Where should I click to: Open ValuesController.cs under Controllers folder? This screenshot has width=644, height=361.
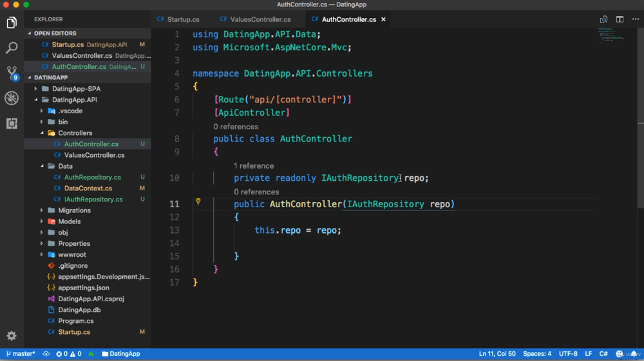point(88,155)
